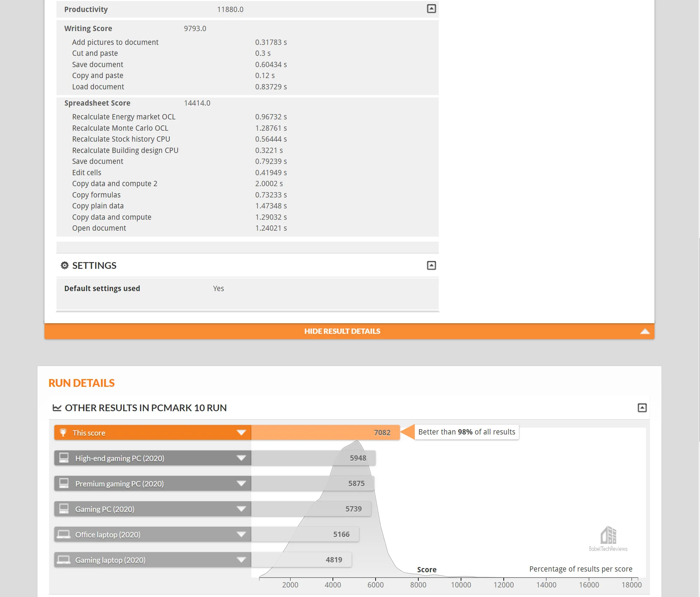Expand Premium gaming PC (2020) dropdown

point(241,484)
